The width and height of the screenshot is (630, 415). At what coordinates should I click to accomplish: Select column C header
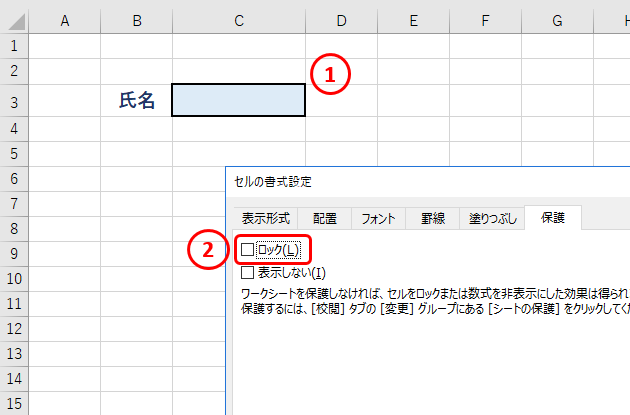coord(239,21)
